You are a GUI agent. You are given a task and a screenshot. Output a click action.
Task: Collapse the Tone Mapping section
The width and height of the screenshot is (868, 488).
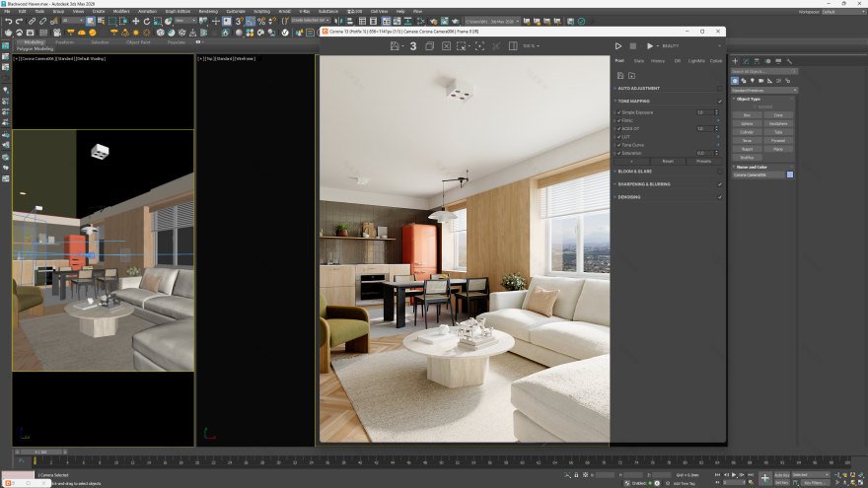(615, 102)
